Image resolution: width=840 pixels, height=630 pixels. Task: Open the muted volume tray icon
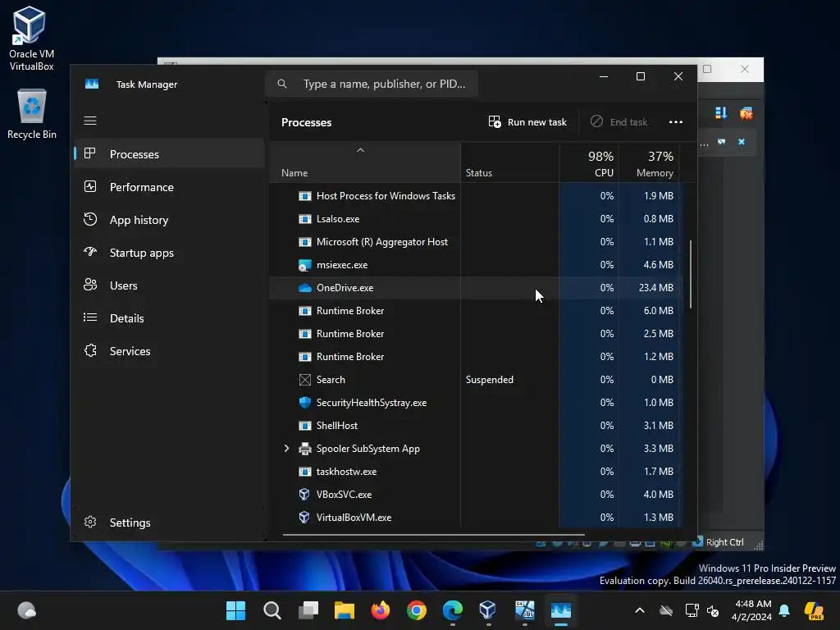pos(713,610)
